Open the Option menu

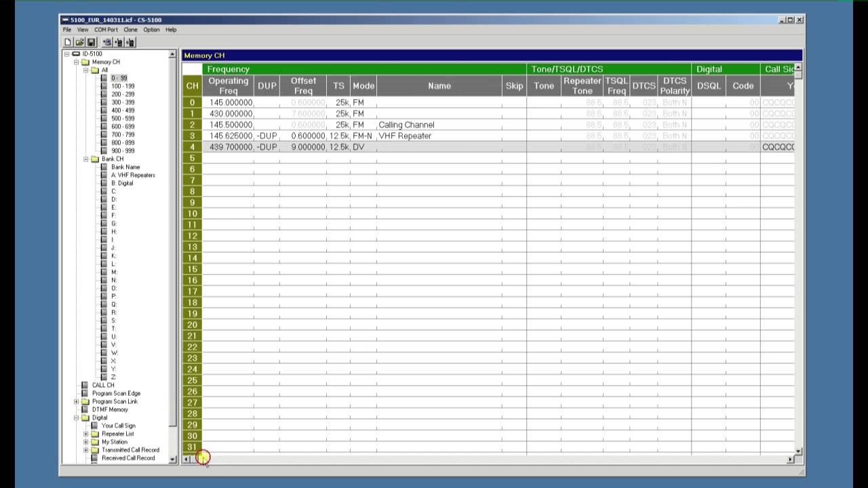(151, 30)
